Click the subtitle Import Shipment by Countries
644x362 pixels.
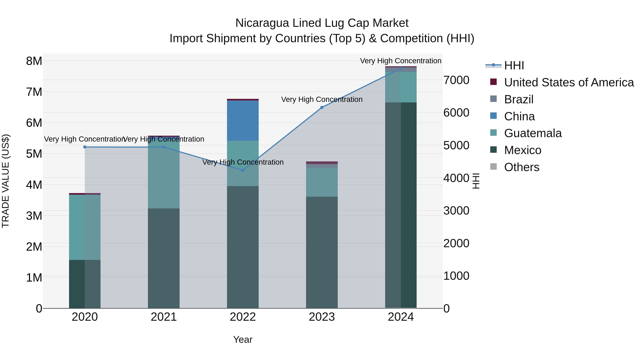pos(322,38)
